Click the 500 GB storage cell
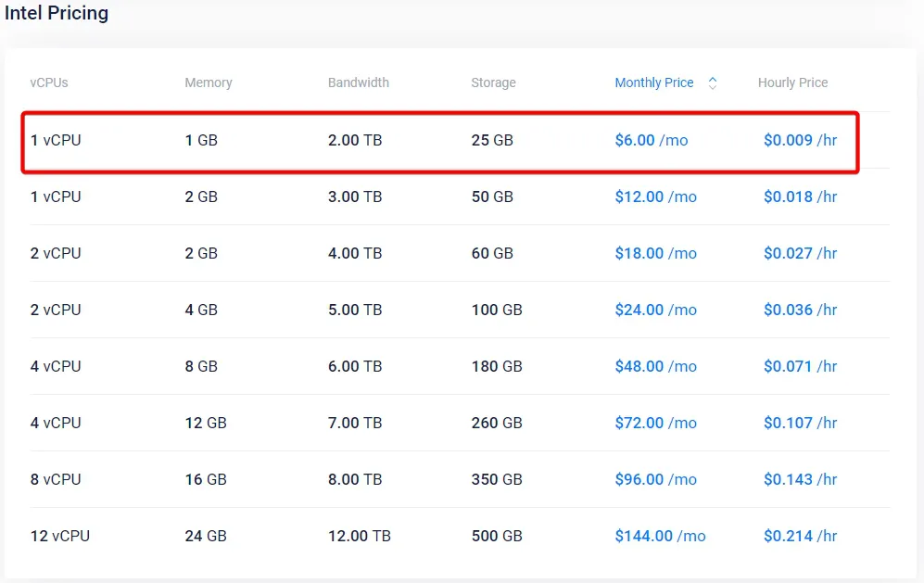924x583 pixels. [497, 537]
